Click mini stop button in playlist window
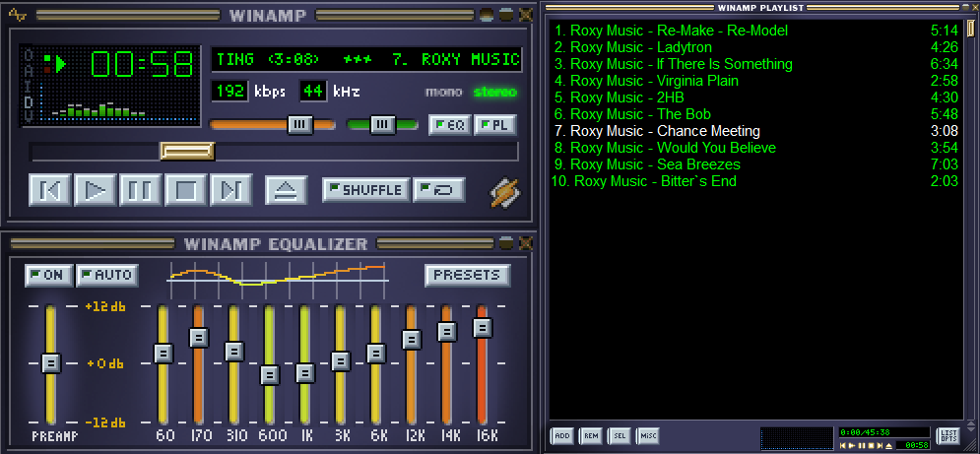 tap(872, 445)
